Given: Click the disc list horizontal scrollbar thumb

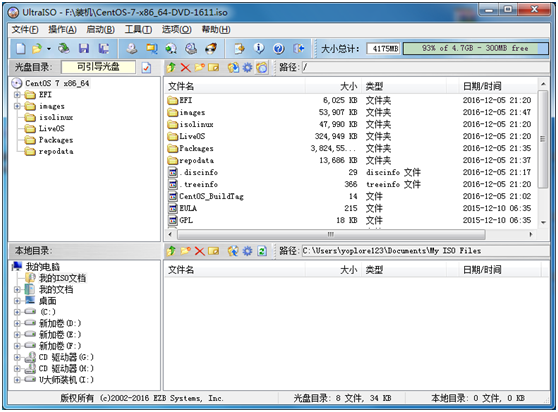Looking at the screenshot, I should tap(331, 234).
